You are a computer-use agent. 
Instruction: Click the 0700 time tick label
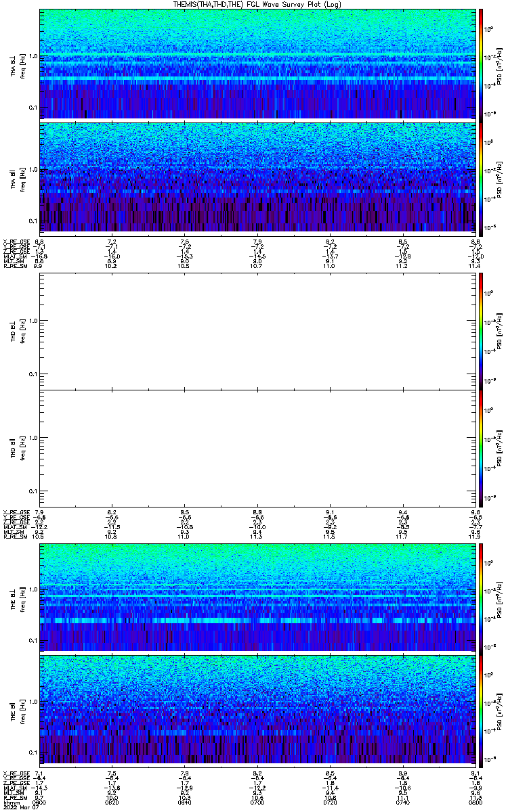(258, 802)
